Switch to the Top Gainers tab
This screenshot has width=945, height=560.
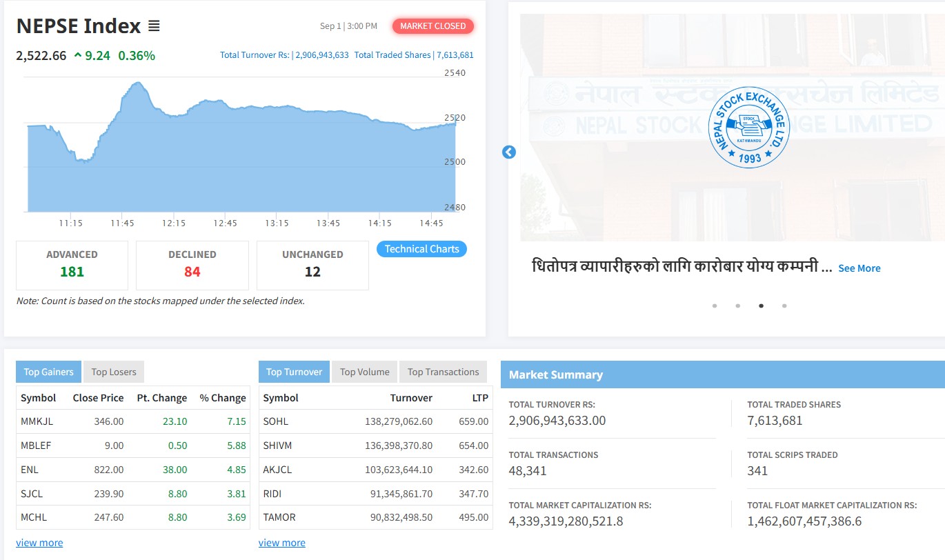pos(48,372)
